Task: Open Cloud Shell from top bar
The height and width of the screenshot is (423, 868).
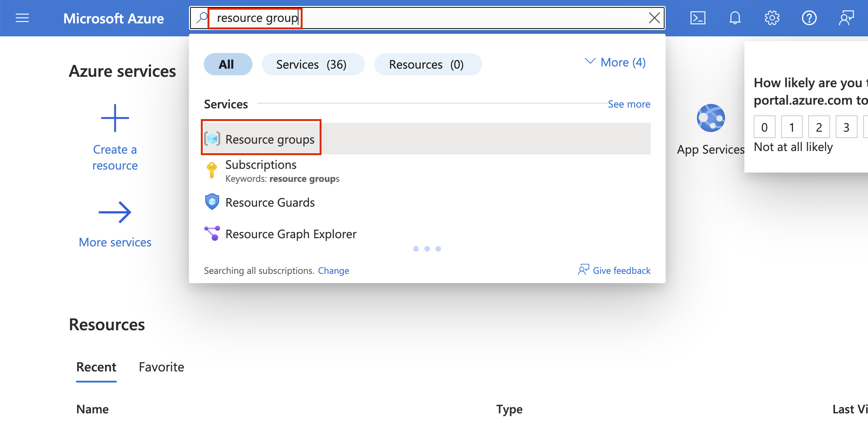Action: [x=698, y=18]
